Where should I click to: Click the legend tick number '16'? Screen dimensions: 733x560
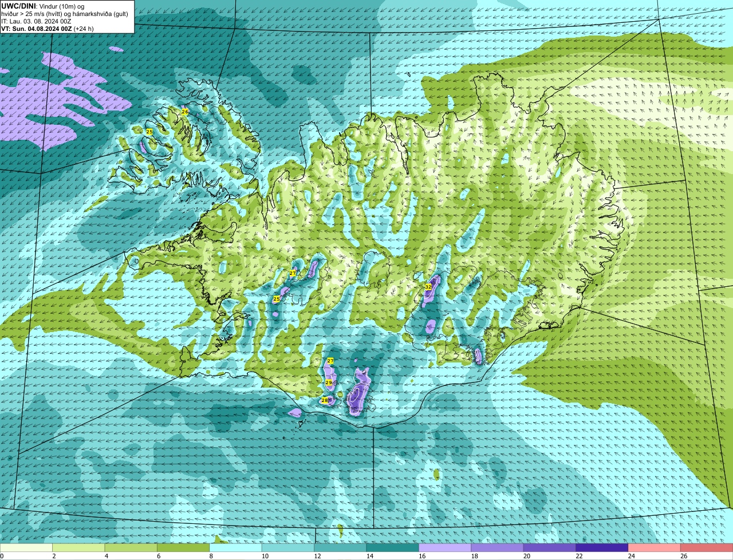click(421, 556)
